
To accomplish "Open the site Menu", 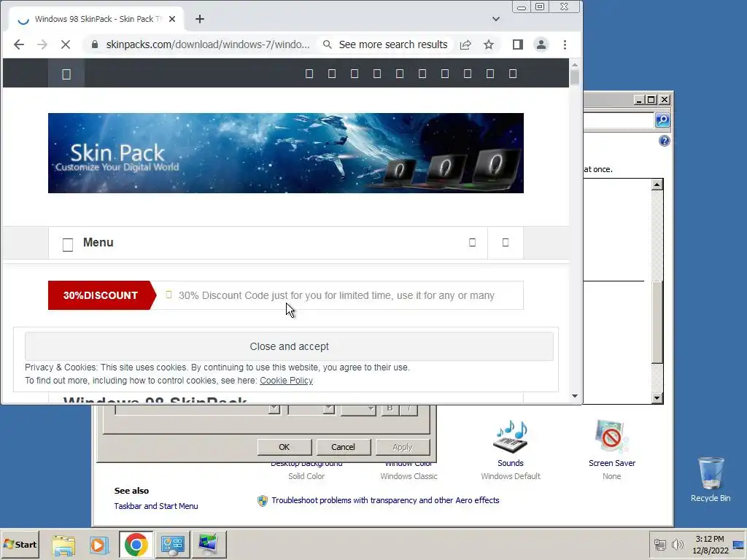I will tap(98, 242).
